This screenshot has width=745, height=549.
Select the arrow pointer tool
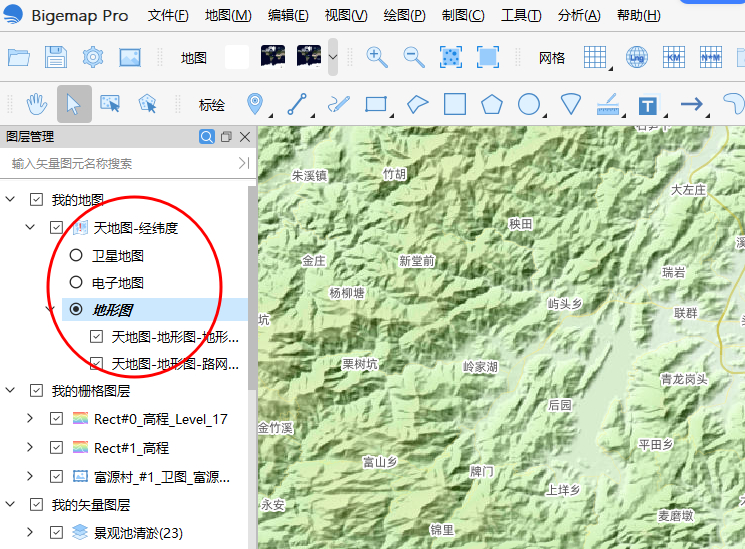click(x=74, y=104)
